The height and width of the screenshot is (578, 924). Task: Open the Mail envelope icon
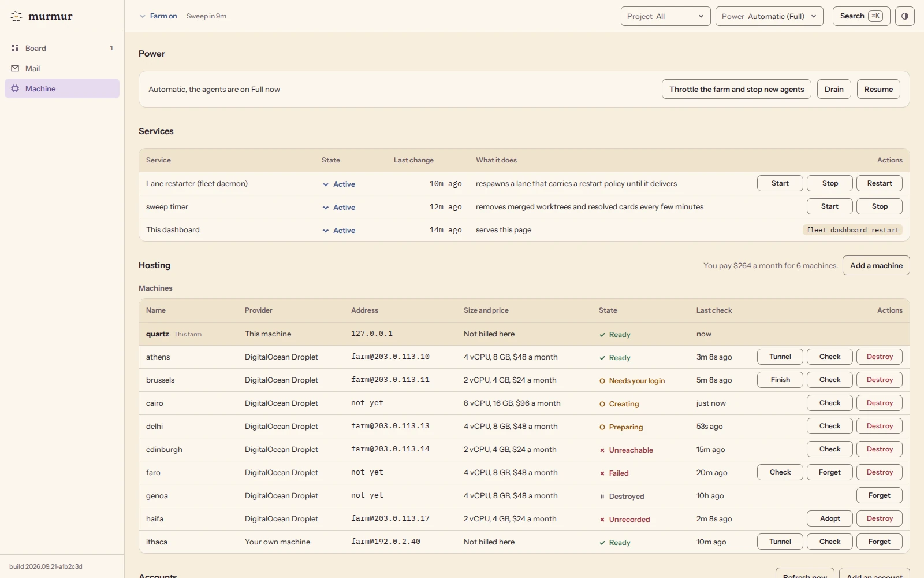click(15, 68)
